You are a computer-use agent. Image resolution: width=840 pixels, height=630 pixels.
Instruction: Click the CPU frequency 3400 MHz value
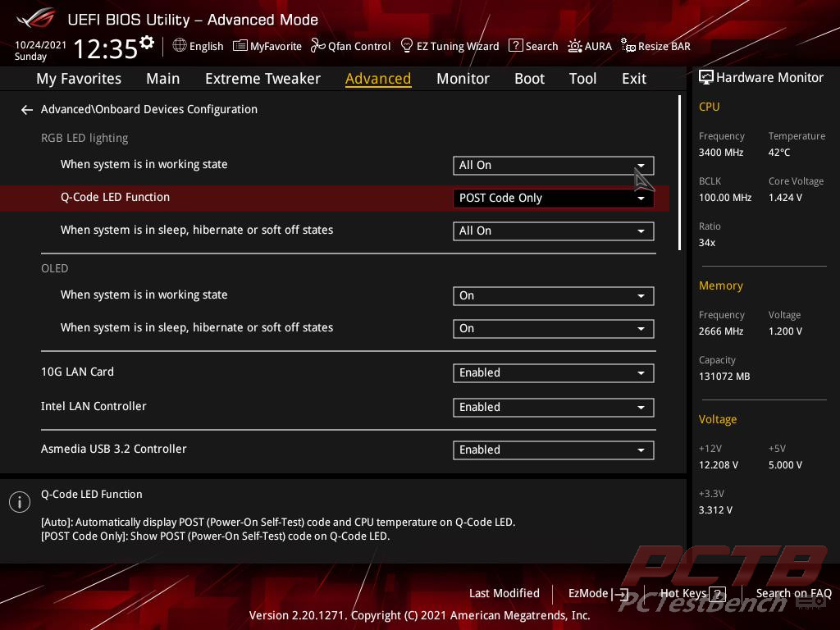(x=721, y=153)
